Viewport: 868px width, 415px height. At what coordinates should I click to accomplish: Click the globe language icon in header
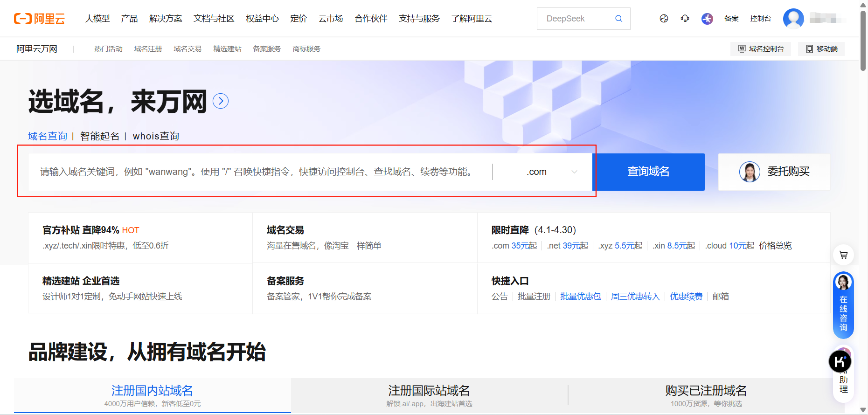(664, 19)
